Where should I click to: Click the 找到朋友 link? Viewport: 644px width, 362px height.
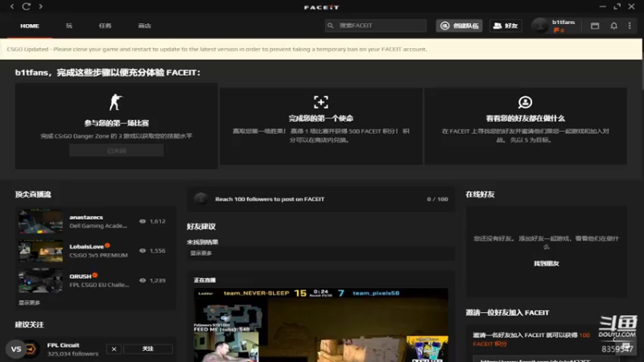tap(547, 264)
